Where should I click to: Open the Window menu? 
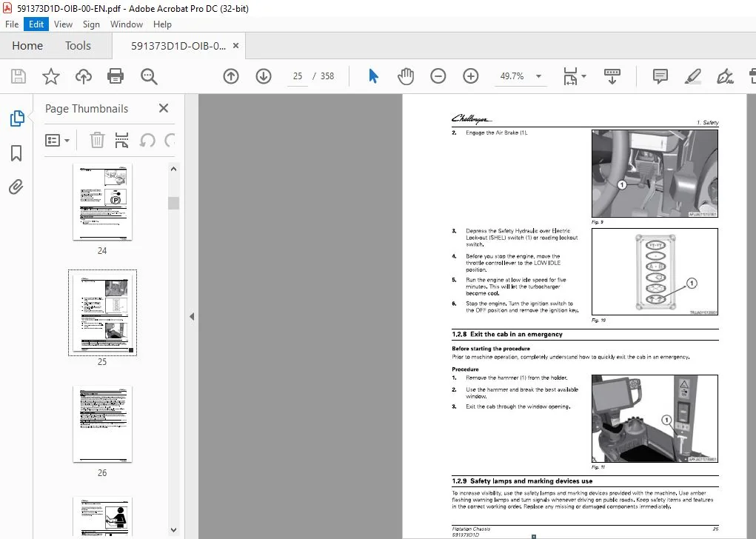[127, 24]
